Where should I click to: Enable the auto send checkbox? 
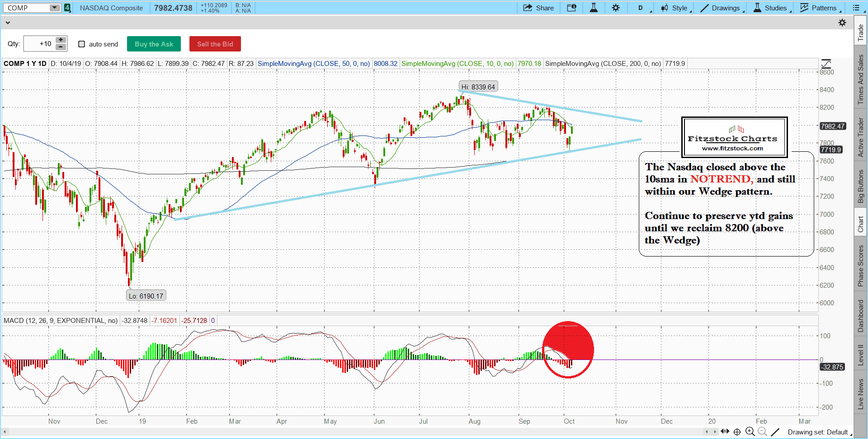coord(82,44)
